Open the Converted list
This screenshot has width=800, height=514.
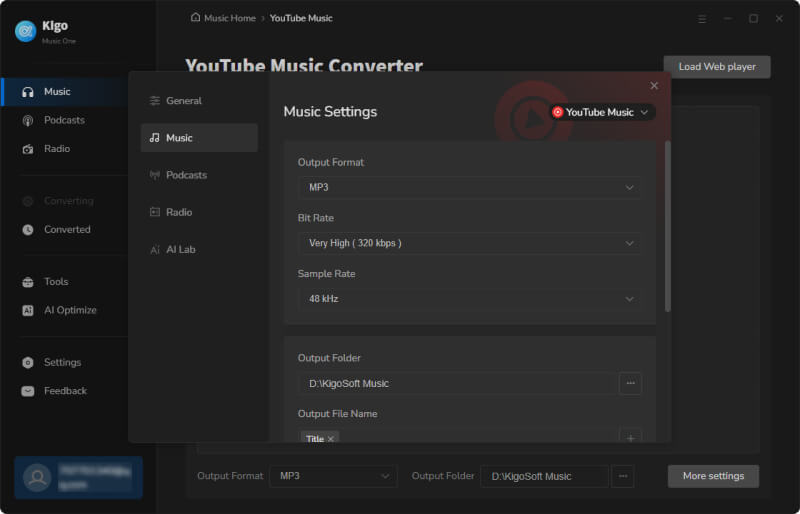pos(67,230)
